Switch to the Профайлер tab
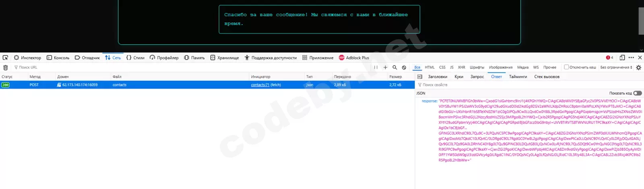Viewport: 644px width, 189px height. [x=164, y=58]
